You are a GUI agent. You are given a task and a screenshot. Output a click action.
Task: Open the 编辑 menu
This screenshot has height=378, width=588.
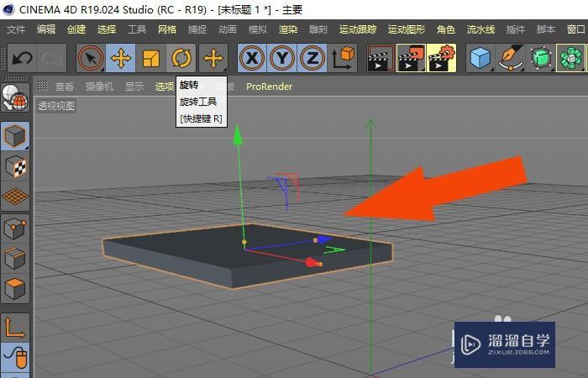[x=46, y=29]
